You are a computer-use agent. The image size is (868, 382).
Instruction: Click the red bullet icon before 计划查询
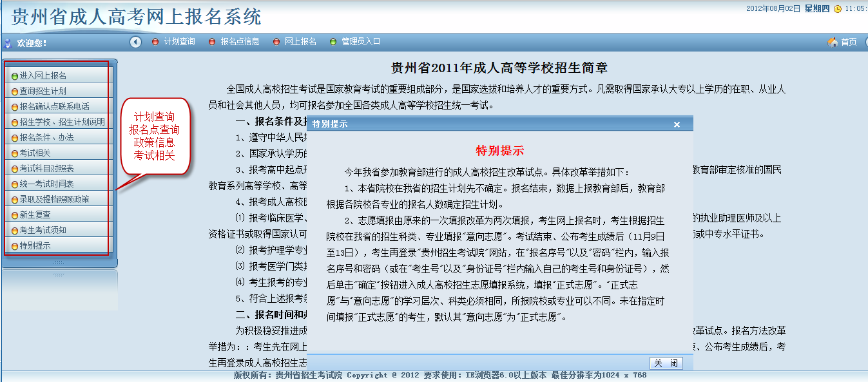155,42
